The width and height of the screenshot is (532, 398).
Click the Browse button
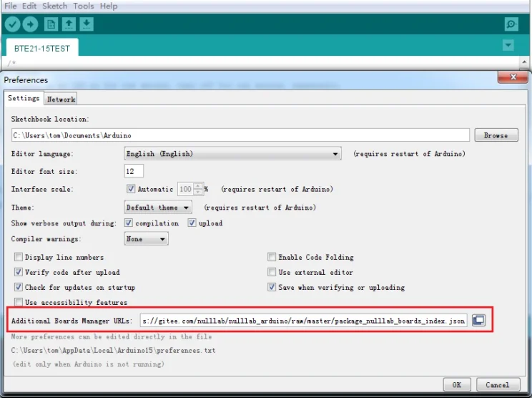coord(496,135)
